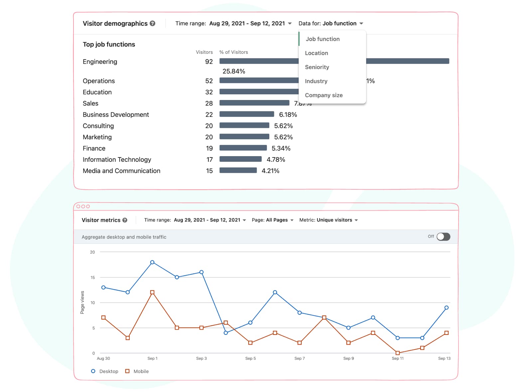The image size is (532, 392).
Task: Click the Consulting row label
Action: [x=98, y=126]
